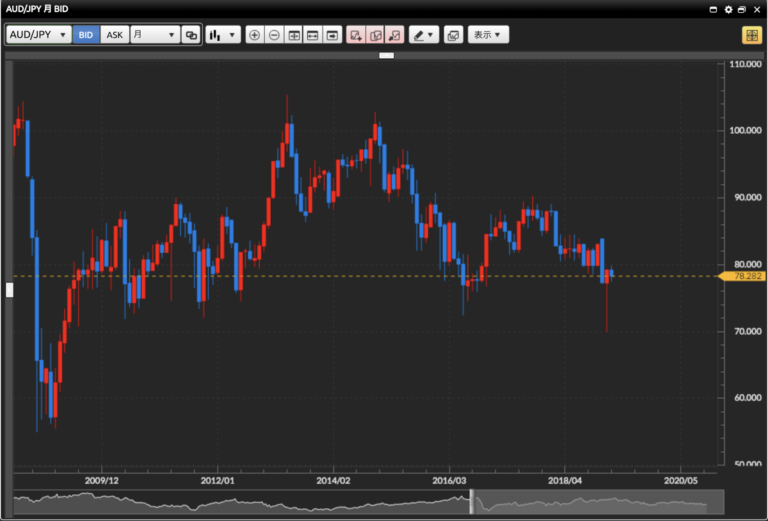Click the chart link icon beside timeframe
Image resolution: width=768 pixels, height=521 pixels.
pyautogui.click(x=191, y=35)
